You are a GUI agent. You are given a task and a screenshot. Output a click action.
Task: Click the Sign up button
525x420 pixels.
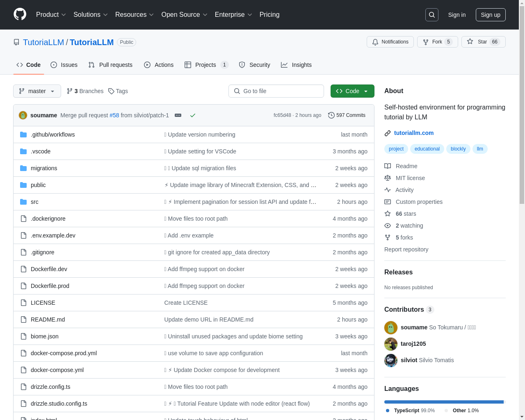click(491, 15)
